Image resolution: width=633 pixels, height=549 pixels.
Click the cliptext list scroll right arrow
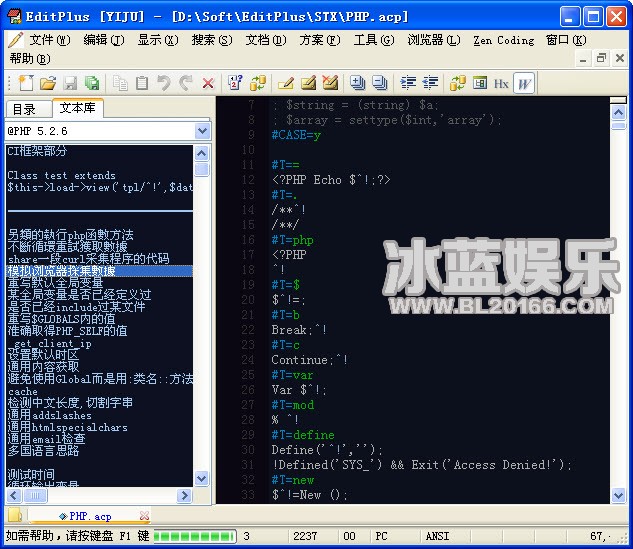point(184,495)
